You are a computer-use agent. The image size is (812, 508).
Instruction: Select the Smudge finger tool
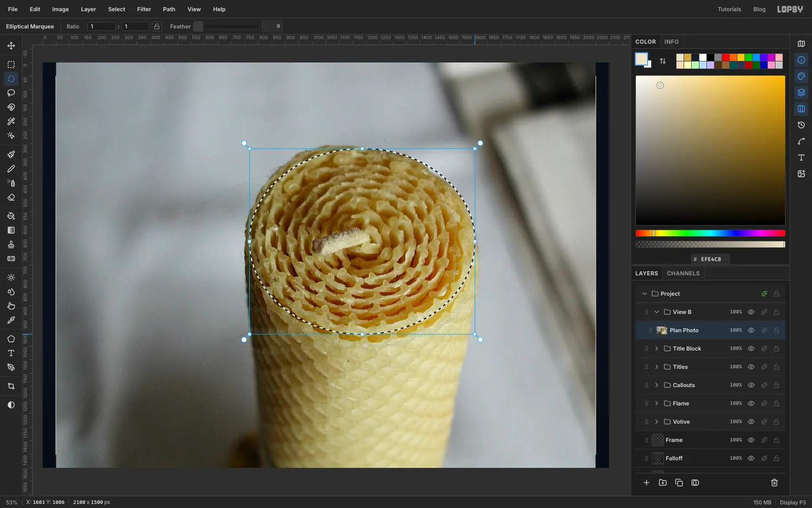point(11,306)
